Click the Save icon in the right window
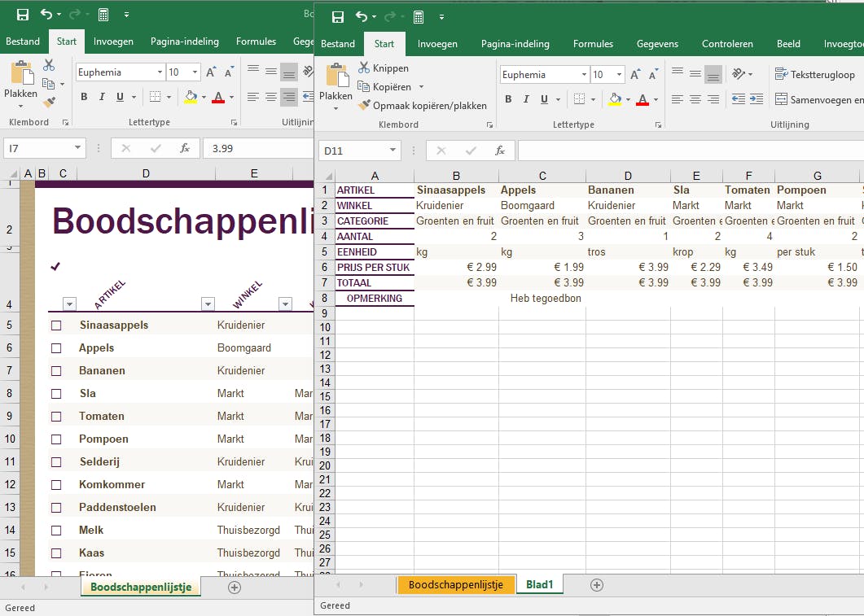864x616 pixels. 337,17
